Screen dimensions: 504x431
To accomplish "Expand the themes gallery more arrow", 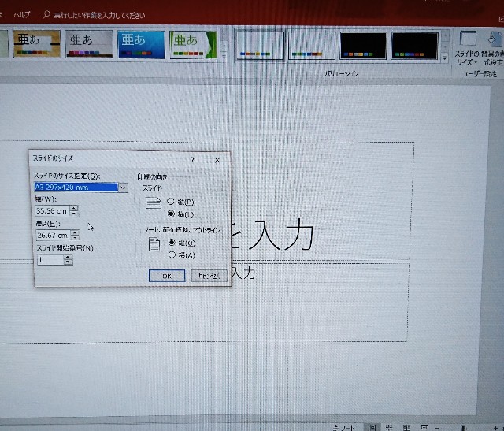I will (x=224, y=58).
